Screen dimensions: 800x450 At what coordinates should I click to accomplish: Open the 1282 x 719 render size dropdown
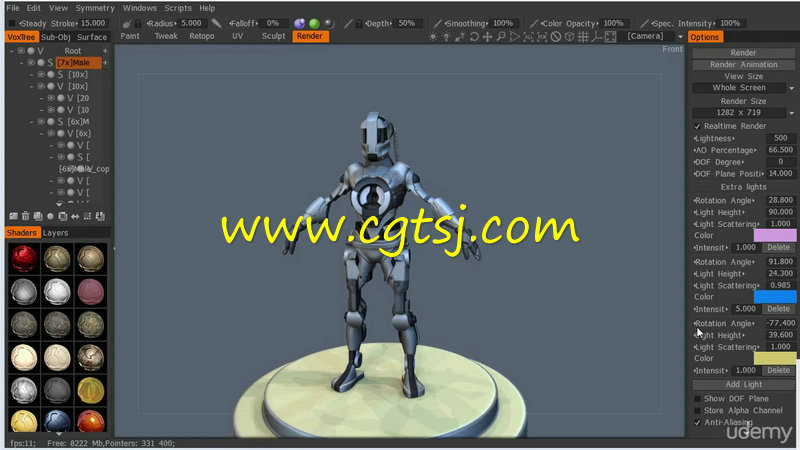pos(792,113)
